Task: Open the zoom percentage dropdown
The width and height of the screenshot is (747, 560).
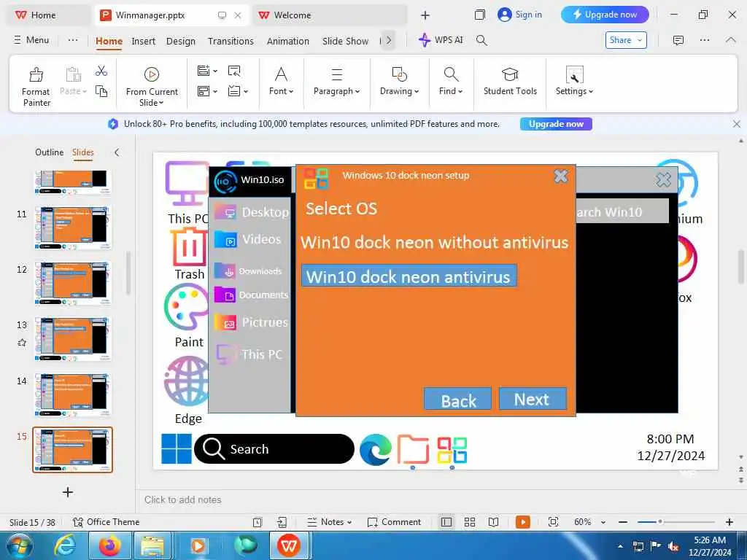Action: point(603,522)
